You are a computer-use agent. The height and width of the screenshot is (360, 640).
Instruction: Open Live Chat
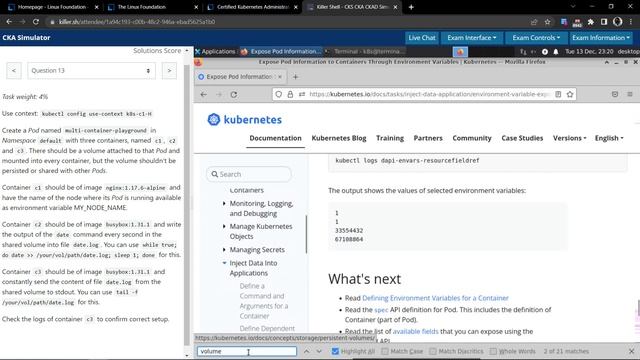pyautogui.click(x=422, y=38)
